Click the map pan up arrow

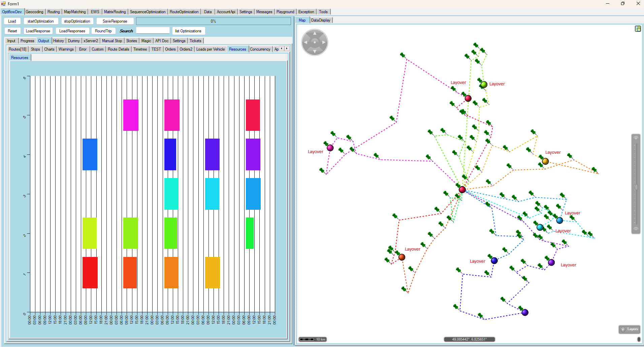315,33
